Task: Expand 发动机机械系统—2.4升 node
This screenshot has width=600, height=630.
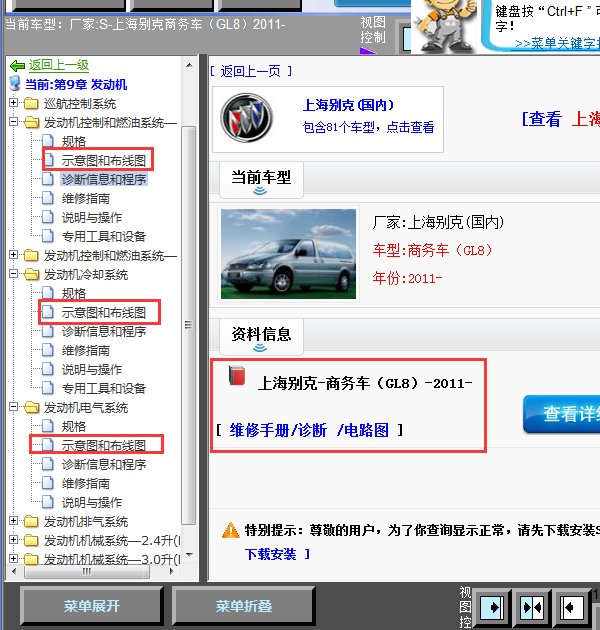Action: click(x=13, y=540)
